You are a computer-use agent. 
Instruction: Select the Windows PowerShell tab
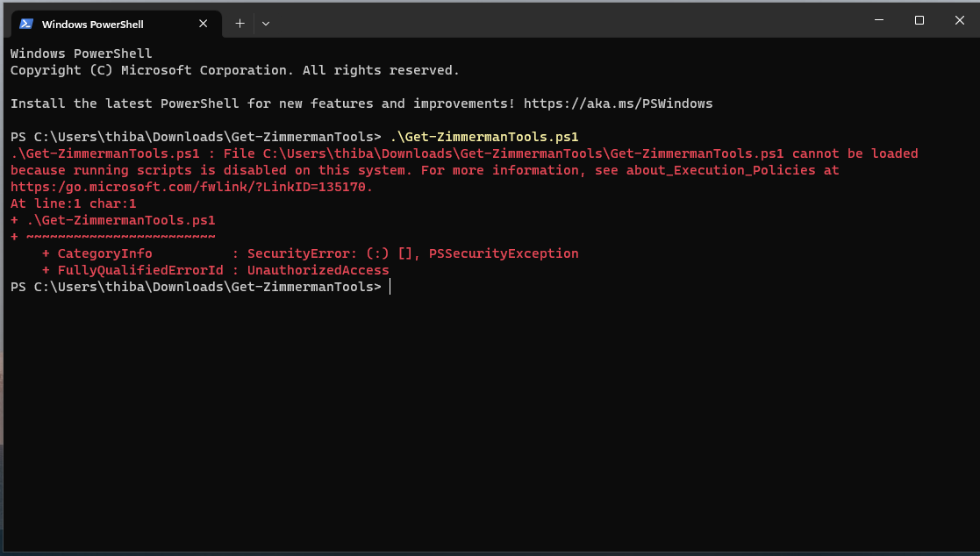tap(117, 24)
